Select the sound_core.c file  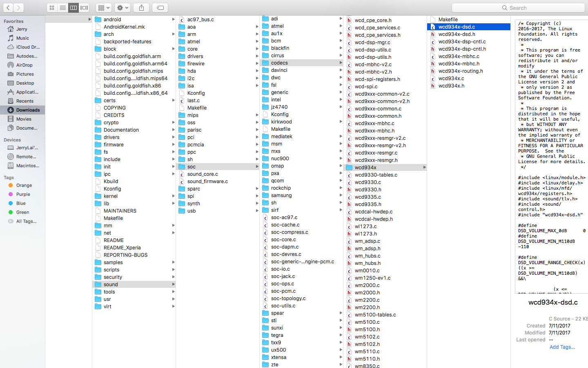218,174
